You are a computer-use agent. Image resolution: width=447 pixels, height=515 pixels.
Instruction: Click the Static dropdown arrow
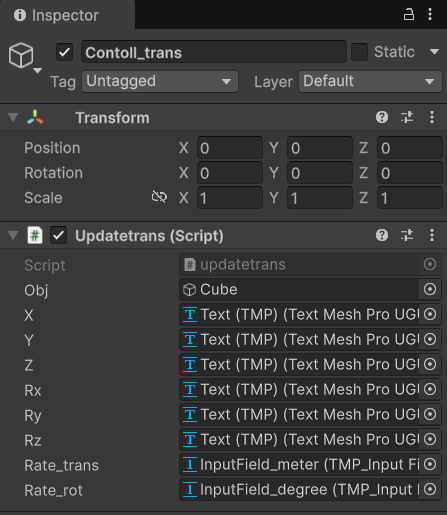click(x=434, y=52)
